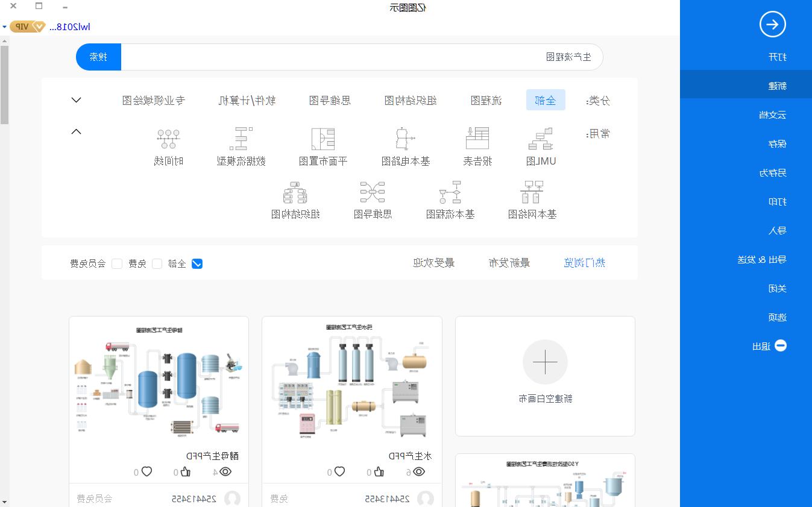Open the 酵母生产PFD template thumbnail
This screenshot has height=507, width=812.
[159, 382]
